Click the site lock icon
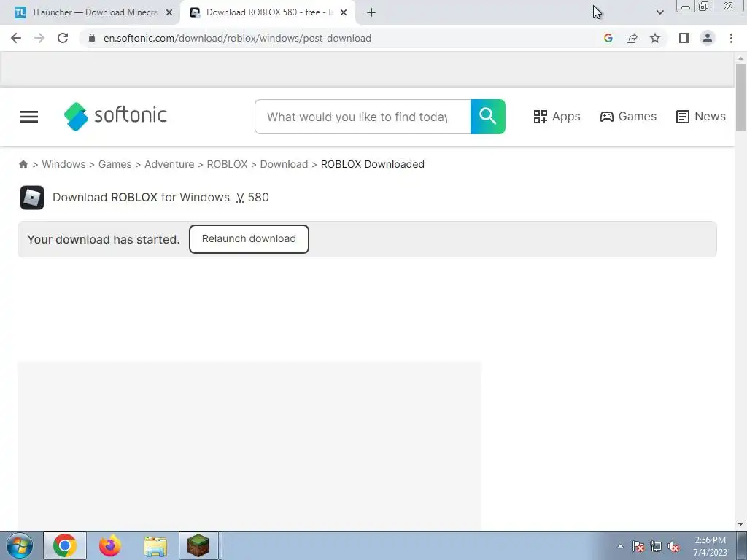 click(x=92, y=38)
